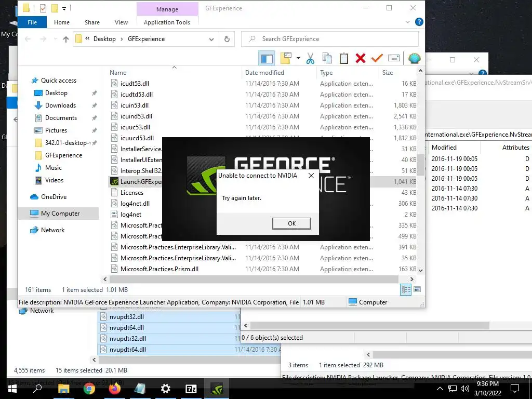Open Application Tools tab

[x=167, y=22]
